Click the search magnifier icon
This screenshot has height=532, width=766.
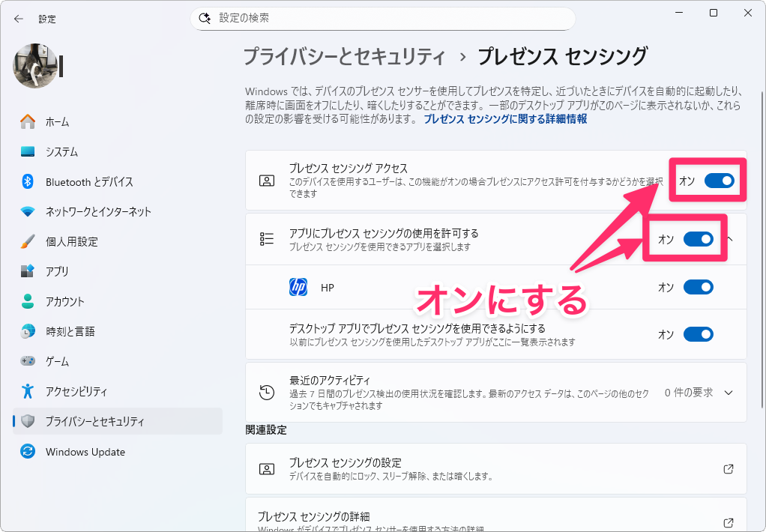(x=205, y=18)
